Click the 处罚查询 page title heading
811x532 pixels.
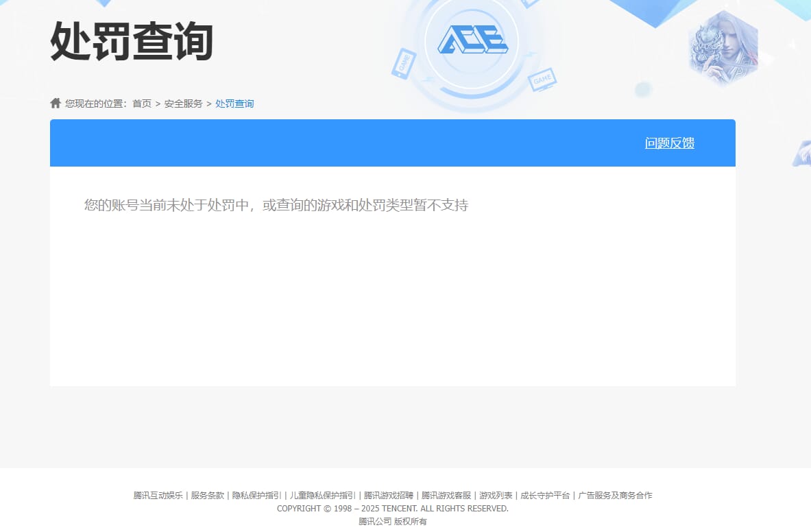[x=131, y=43]
